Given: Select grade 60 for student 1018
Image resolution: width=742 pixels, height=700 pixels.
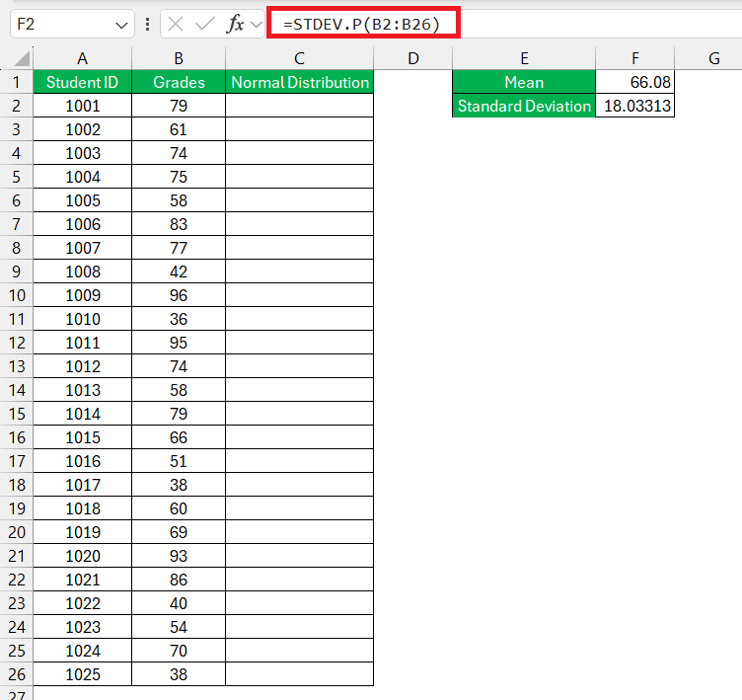Looking at the screenshot, I should pyautogui.click(x=179, y=508).
